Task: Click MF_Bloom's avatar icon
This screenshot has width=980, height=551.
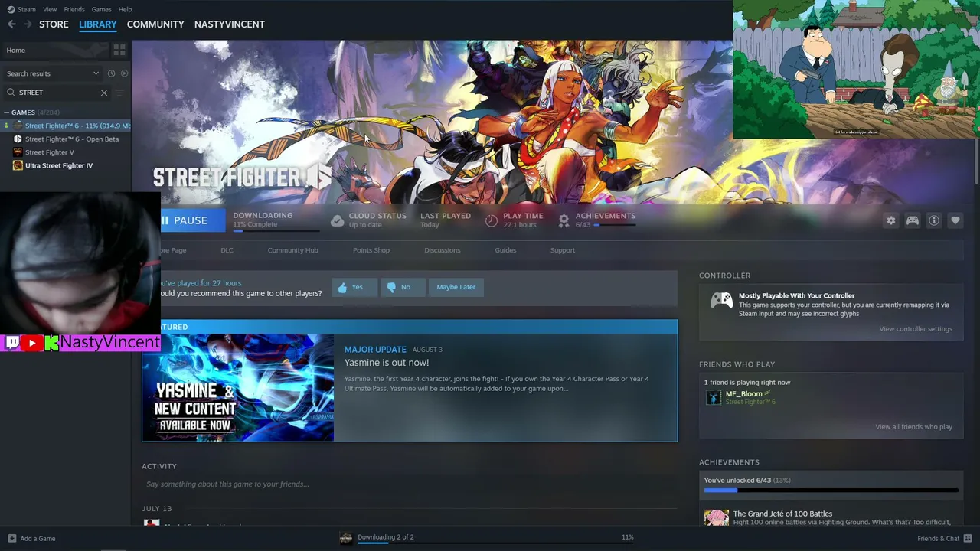Action: click(714, 397)
